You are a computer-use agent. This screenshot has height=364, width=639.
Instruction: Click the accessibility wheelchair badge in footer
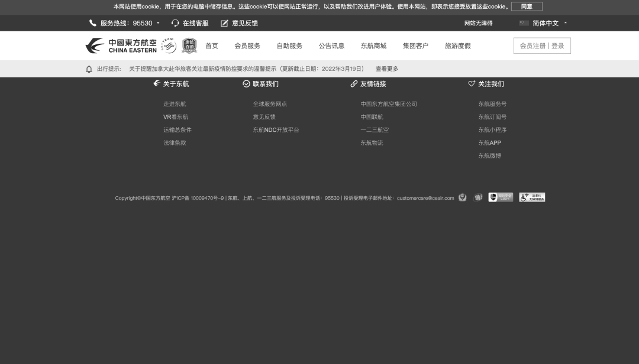532,197
